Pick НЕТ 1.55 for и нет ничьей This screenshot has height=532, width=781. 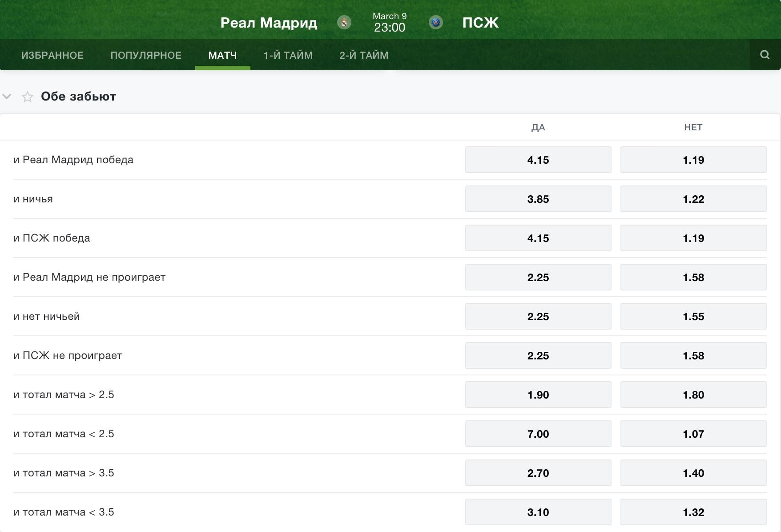(693, 316)
